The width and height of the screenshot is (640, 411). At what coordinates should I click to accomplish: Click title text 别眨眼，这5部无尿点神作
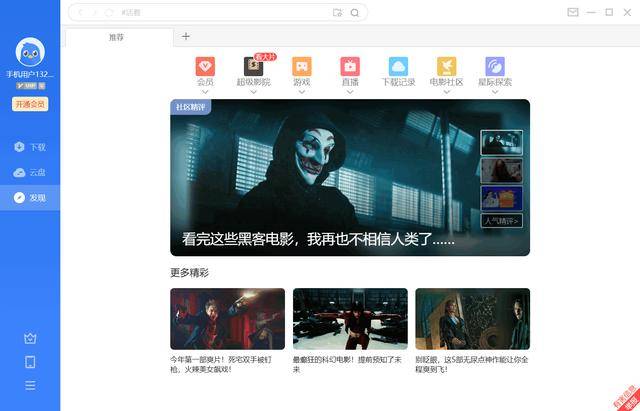pyautogui.click(x=472, y=364)
